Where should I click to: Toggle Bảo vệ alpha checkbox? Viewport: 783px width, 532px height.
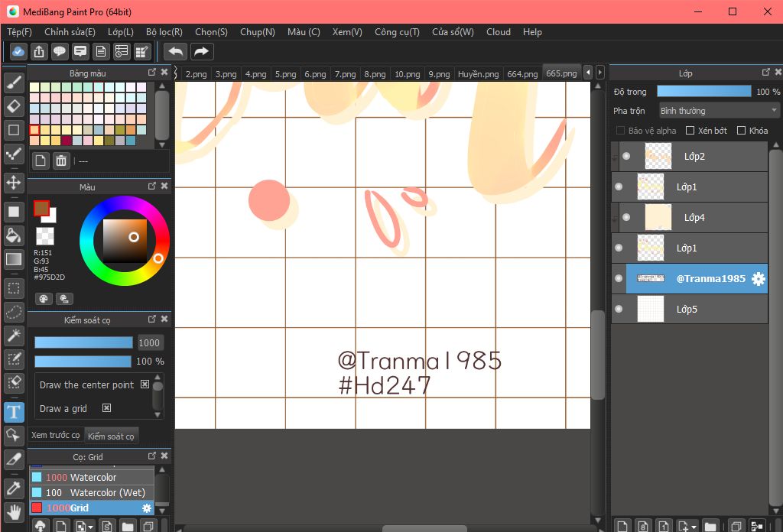(x=620, y=130)
